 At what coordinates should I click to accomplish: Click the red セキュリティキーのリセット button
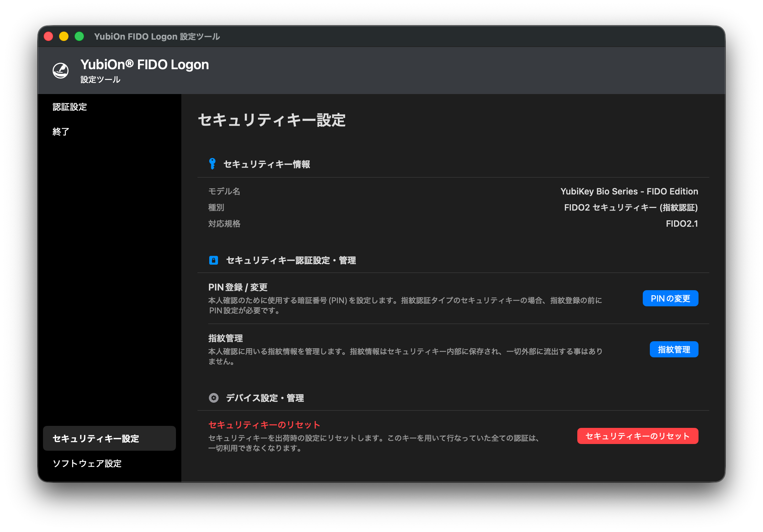coord(638,436)
